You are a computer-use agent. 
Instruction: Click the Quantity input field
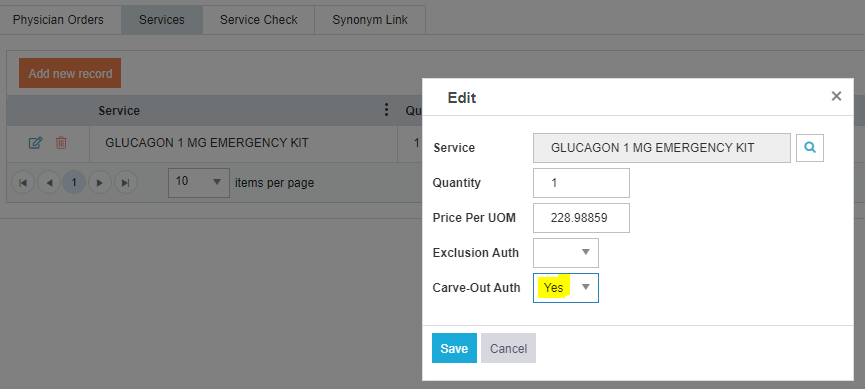point(581,183)
